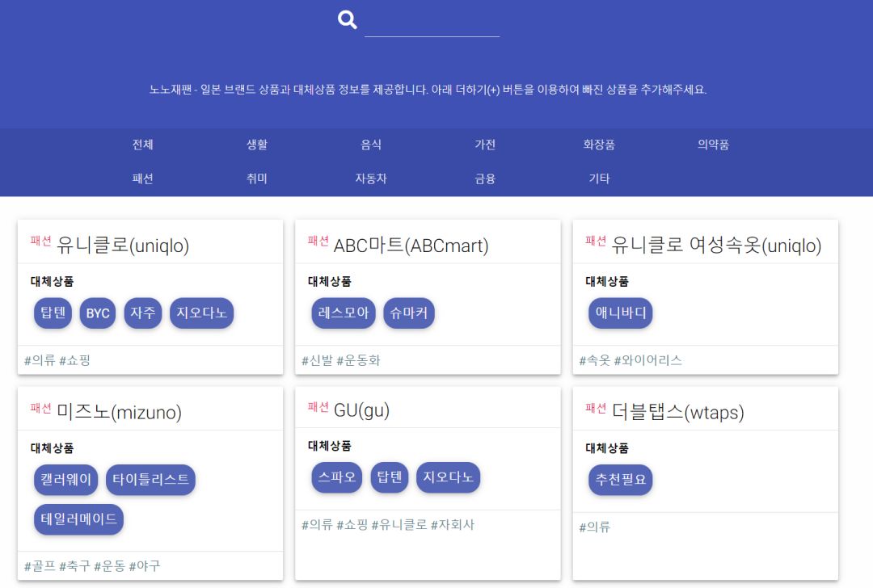
Task: Click the 패션 label on ABC마트 card
Action: tap(318, 241)
